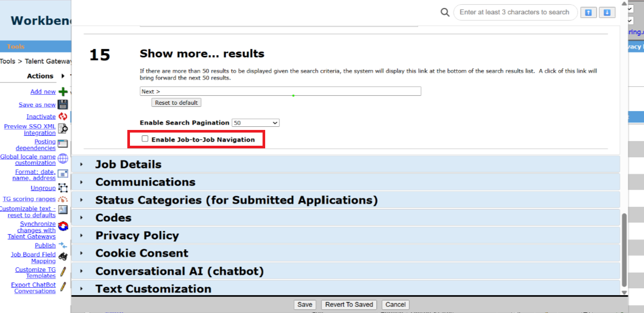Open the Tools tab
The height and width of the screenshot is (313, 644).
coord(16,47)
